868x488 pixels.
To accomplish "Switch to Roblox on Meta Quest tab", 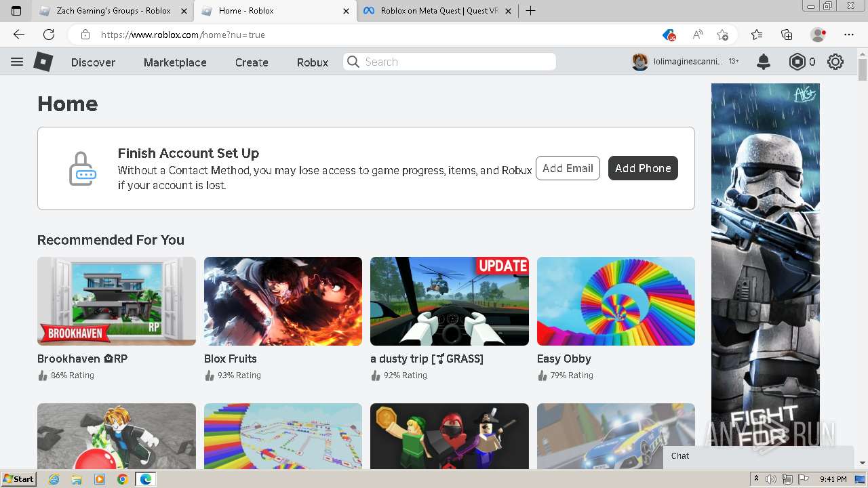I will [439, 11].
